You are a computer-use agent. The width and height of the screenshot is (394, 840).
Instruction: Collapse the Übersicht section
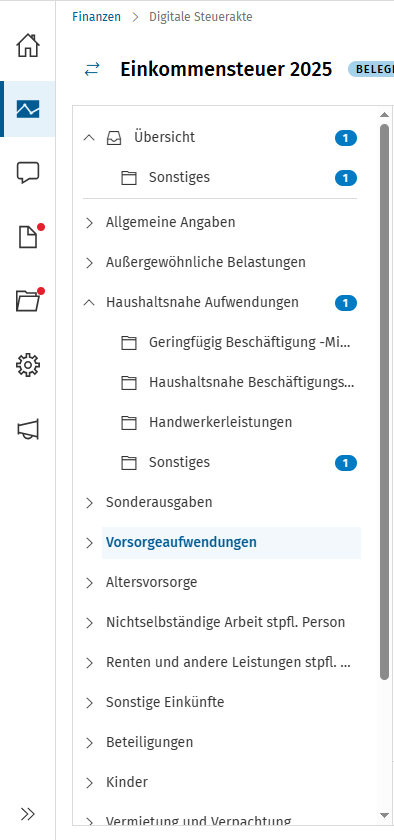pos(89,138)
